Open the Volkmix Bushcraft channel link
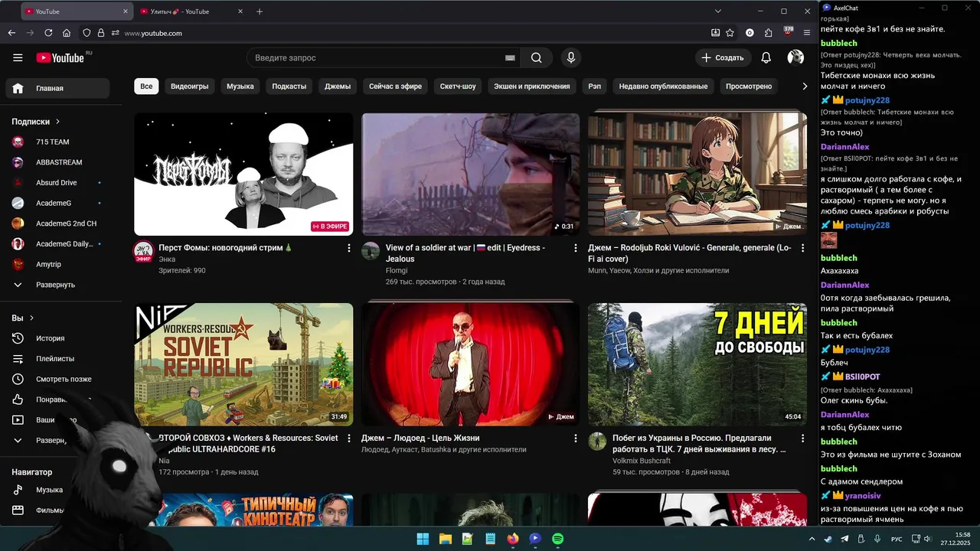Screen dimensions: 980x551 click(642, 461)
